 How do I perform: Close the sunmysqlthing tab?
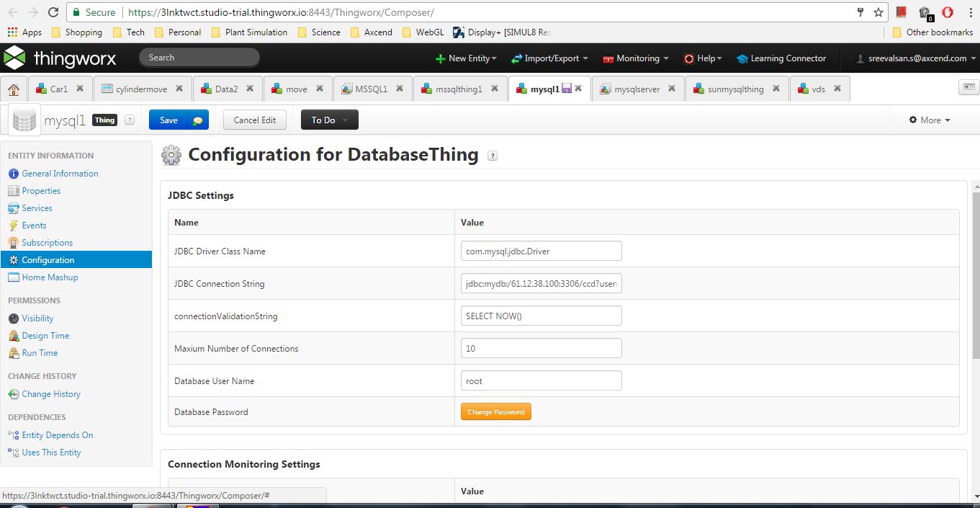click(776, 89)
